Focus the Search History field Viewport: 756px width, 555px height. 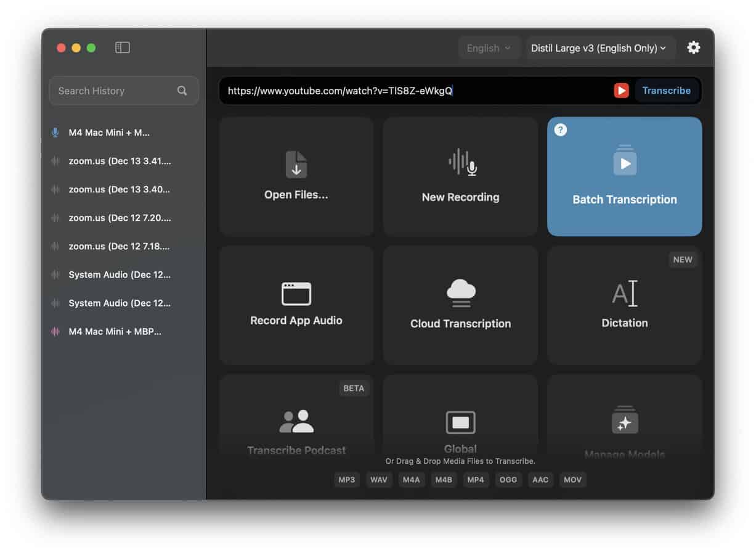coord(114,91)
